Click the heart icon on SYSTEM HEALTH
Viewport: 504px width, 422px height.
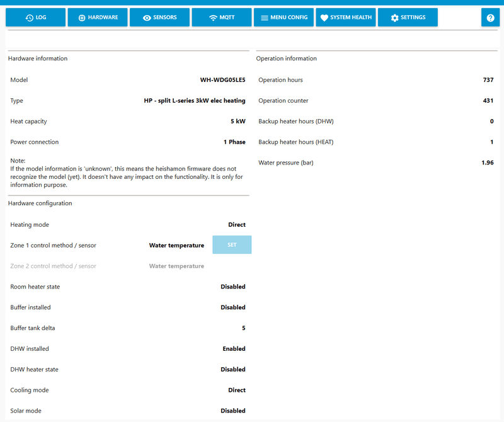(x=324, y=18)
